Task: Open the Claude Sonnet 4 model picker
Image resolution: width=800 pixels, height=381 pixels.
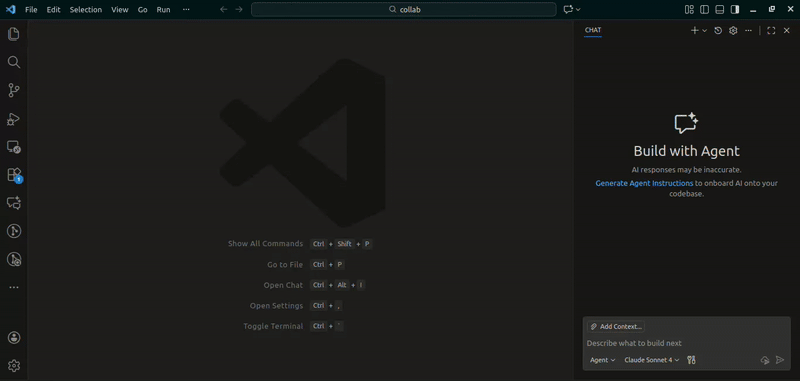Action: (652, 360)
